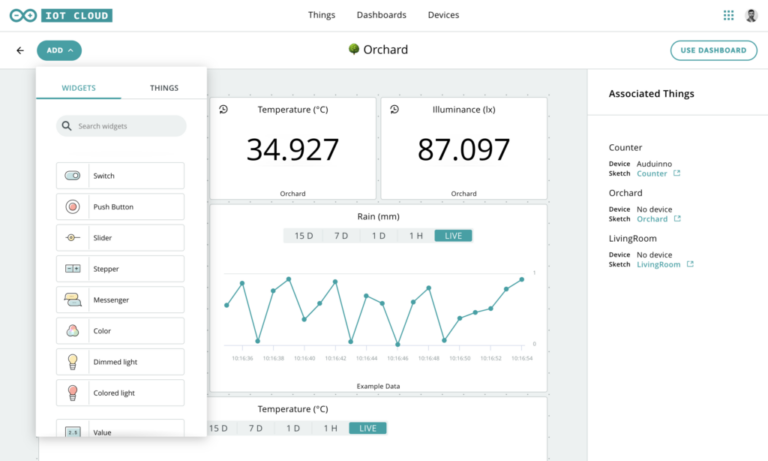Open the Dashboards menu item
The width and height of the screenshot is (768, 461).
[x=381, y=15]
